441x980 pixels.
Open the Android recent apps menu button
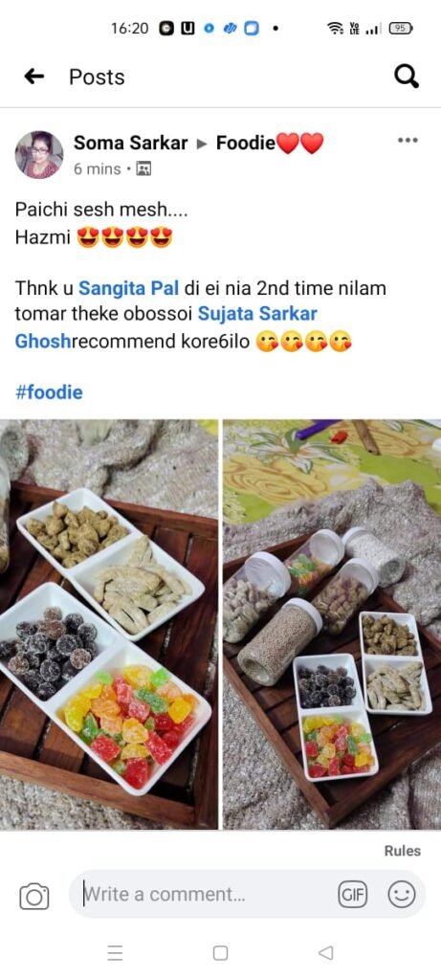(115, 952)
